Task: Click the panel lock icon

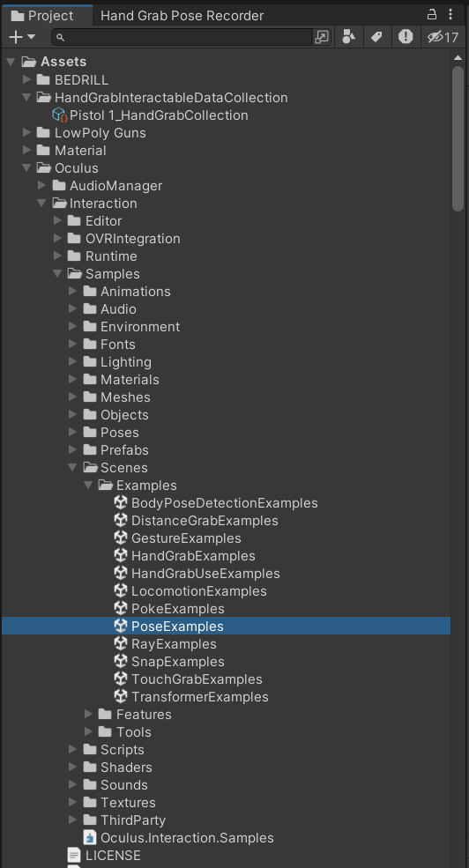Action: tap(432, 15)
